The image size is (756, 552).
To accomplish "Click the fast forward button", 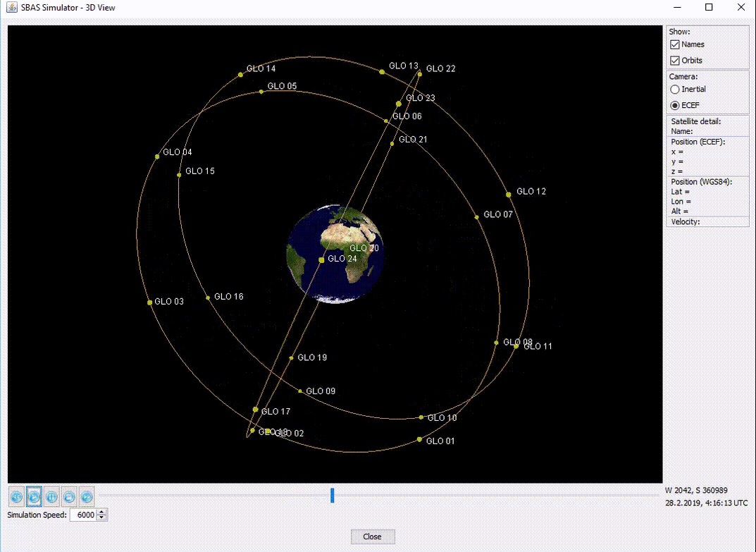I will [87, 497].
